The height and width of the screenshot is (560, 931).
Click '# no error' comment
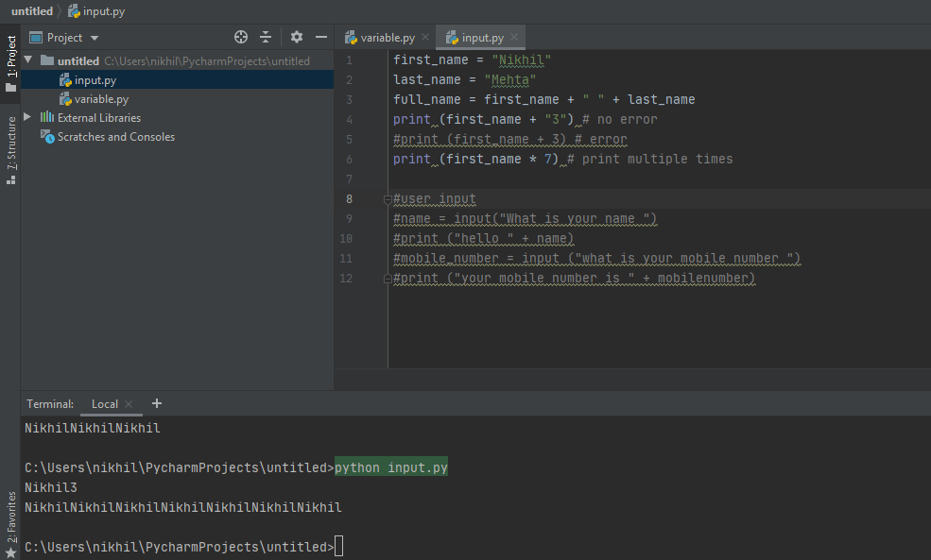tap(620, 119)
